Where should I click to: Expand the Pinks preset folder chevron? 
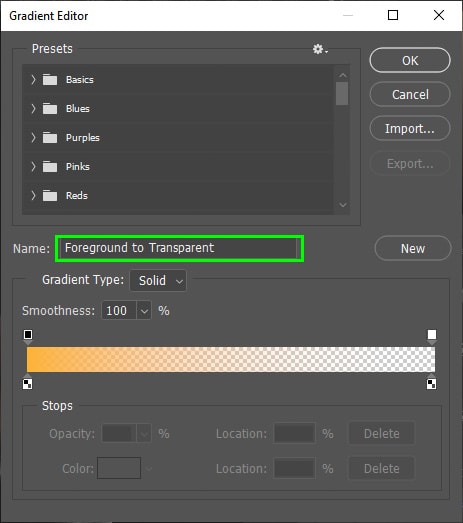tap(33, 166)
